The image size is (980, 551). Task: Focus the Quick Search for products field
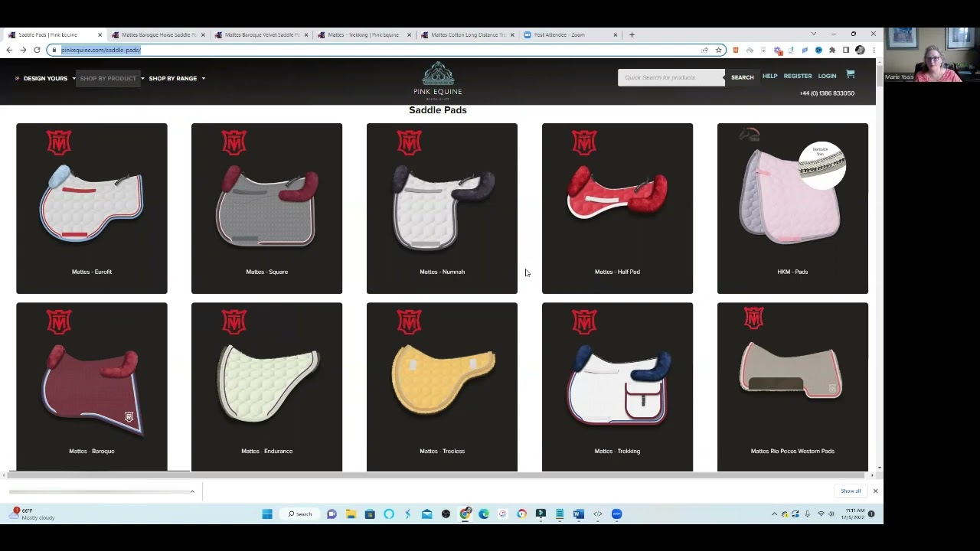click(x=671, y=77)
